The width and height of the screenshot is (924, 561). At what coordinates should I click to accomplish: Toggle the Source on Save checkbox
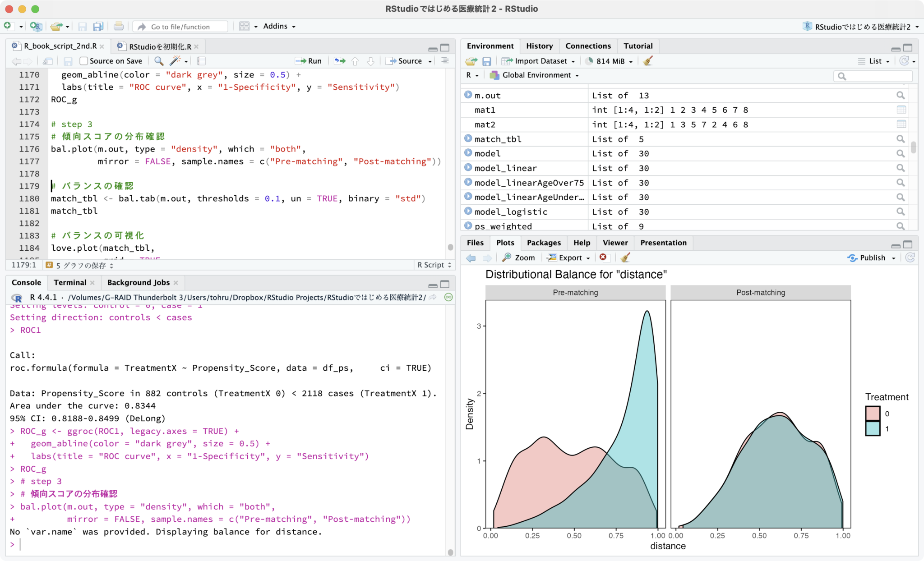click(83, 61)
